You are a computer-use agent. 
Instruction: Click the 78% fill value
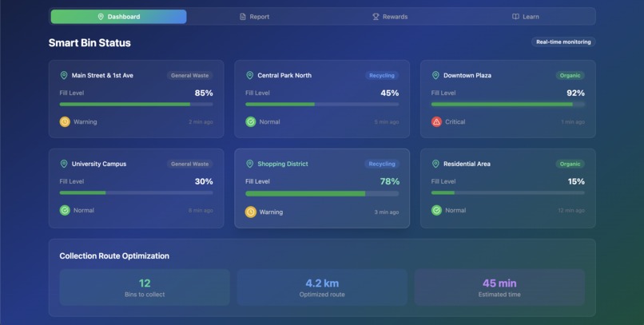pos(390,181)
